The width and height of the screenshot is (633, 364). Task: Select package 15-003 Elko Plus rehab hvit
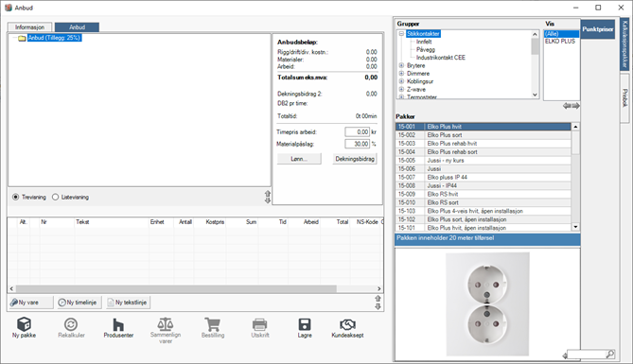(484, 144)
